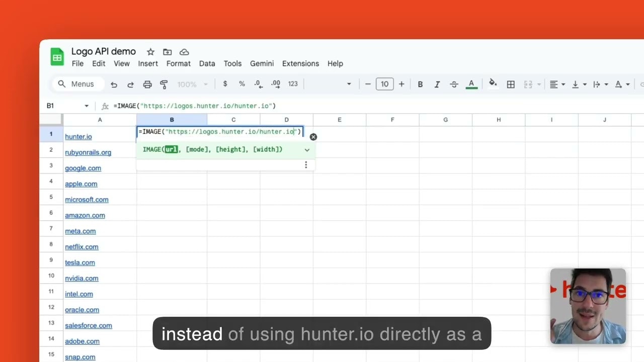Screen dimensions: 644x362
Task: Expand the merge cells dropdown arrow
Action: pyautogui.click(x=539, y=84)
